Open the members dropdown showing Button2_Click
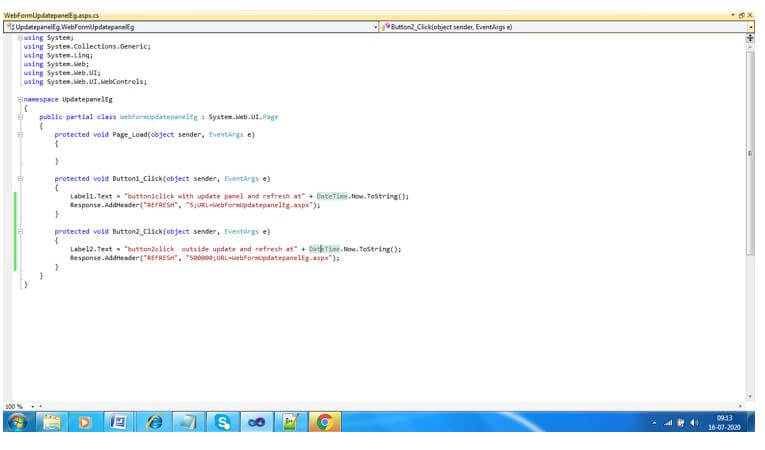 (x=568, y=27)
